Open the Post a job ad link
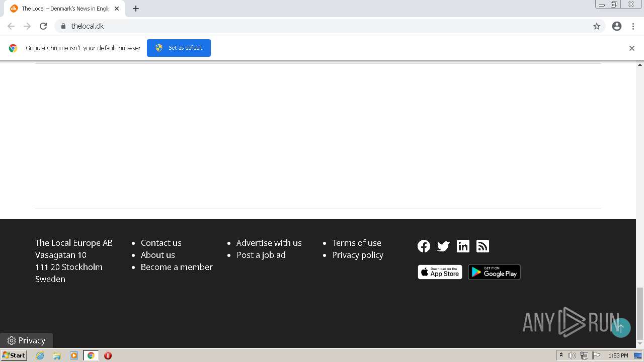The width and height of the screenshot is (644, 362). 261,255
